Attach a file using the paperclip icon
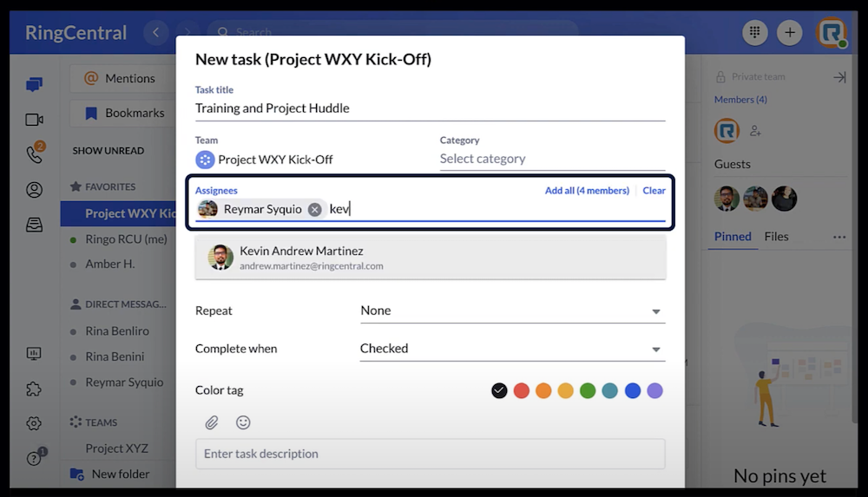 212,422
